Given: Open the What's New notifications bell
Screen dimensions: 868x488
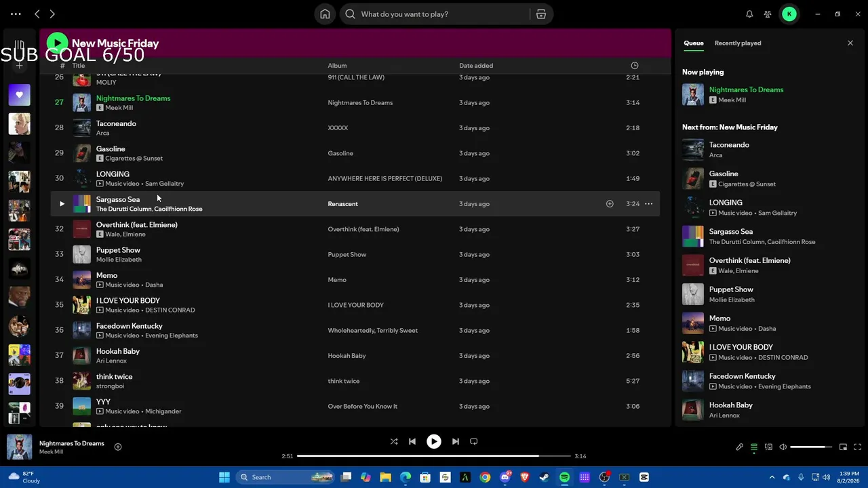Looking at the screenshot, I should (x=749, y=14).
